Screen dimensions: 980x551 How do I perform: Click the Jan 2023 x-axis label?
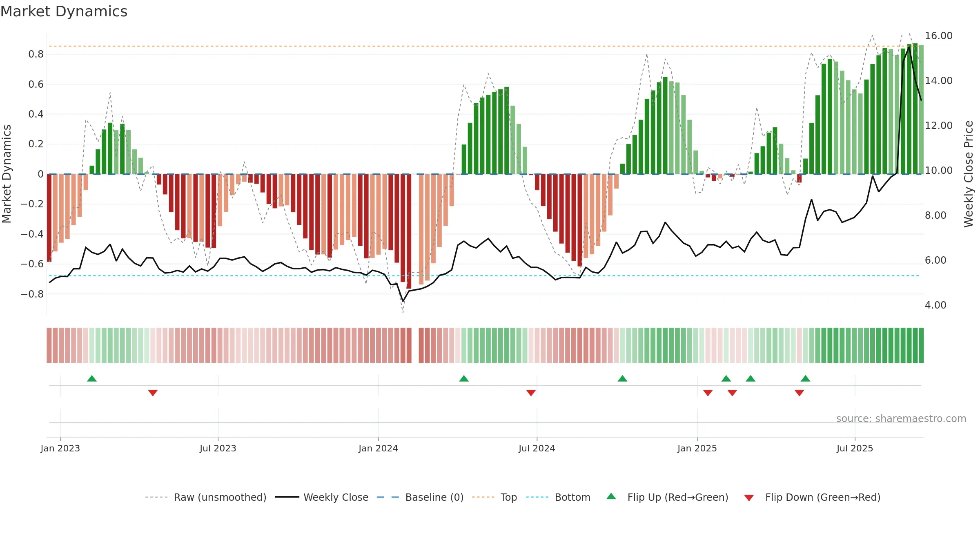point(60,448)
